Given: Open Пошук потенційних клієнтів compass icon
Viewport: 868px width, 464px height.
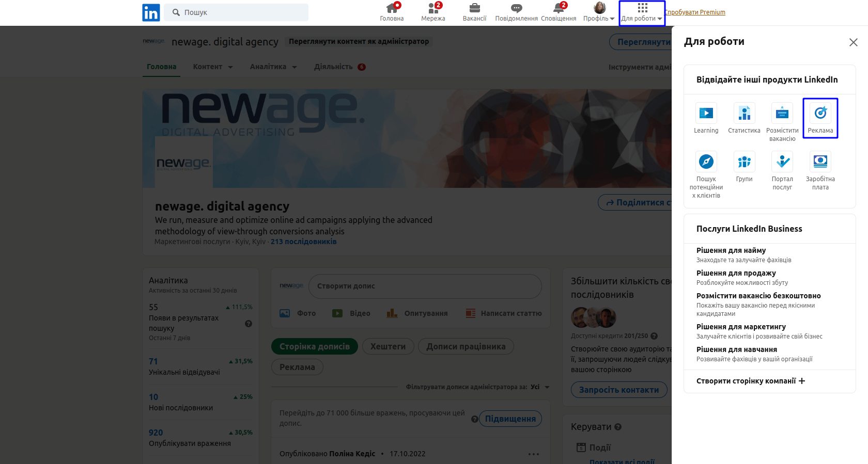Looking at the screenshot, I should click(706, 162).
